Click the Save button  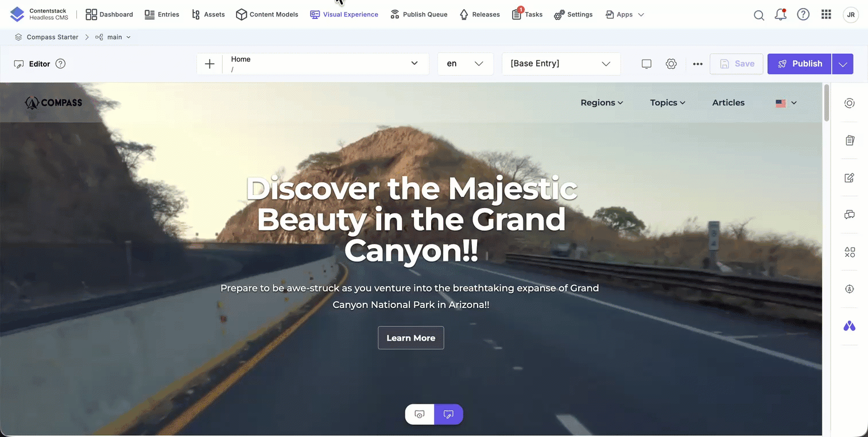coord(737,64)
